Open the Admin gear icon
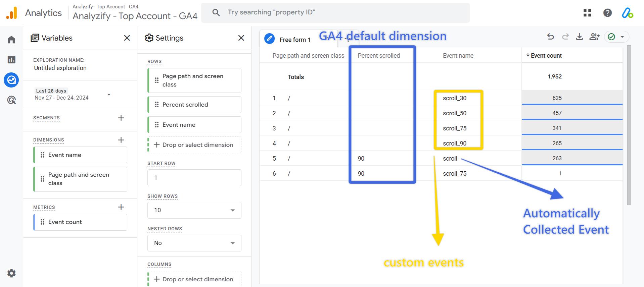644x287 pixels. point(11,273)
